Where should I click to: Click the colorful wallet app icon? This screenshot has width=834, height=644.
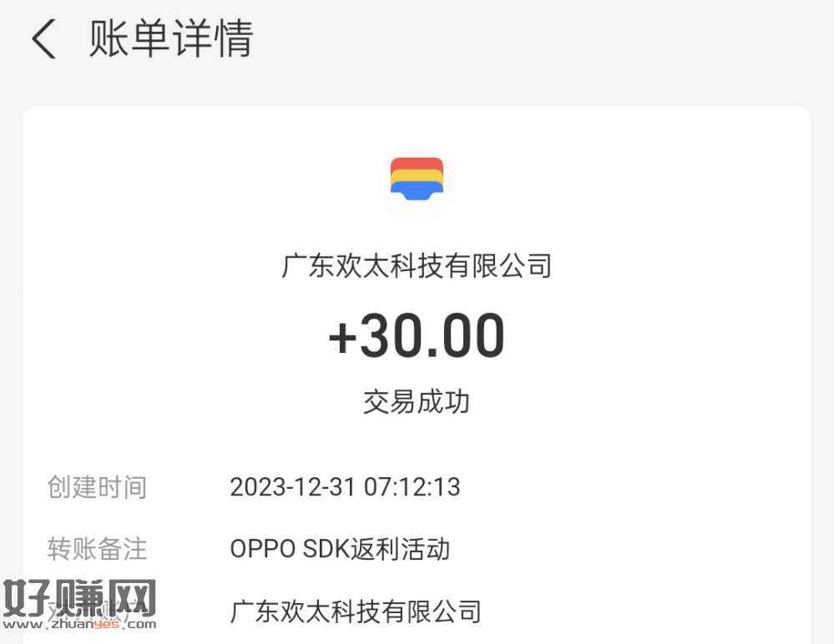pyautogui.click(x=417, y=180)
